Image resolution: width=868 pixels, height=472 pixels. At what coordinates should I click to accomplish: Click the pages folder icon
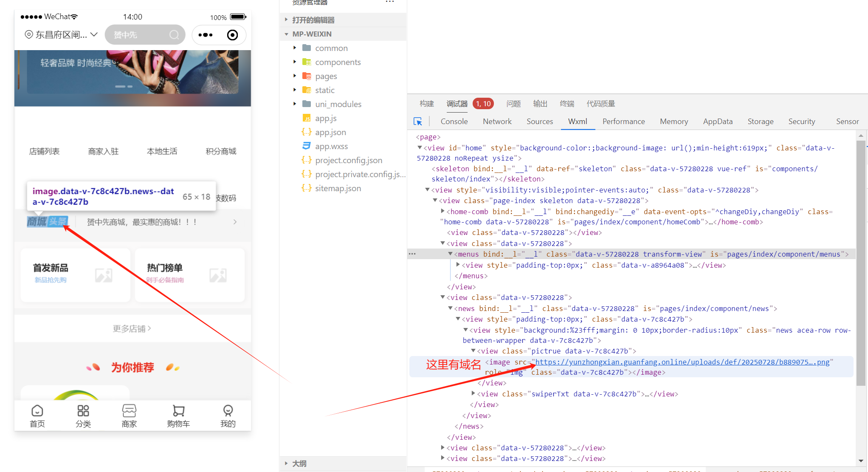pyautogui.click(x=306, y=76)
